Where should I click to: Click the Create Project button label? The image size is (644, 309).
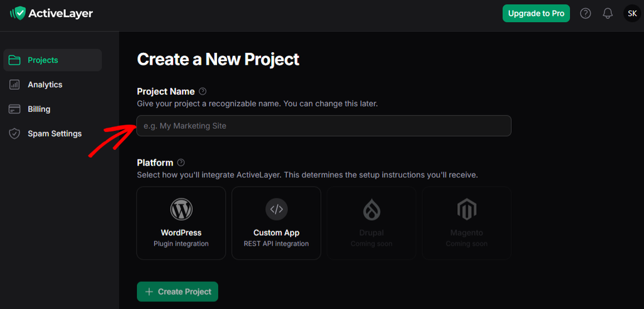click(x=184, y=292)
